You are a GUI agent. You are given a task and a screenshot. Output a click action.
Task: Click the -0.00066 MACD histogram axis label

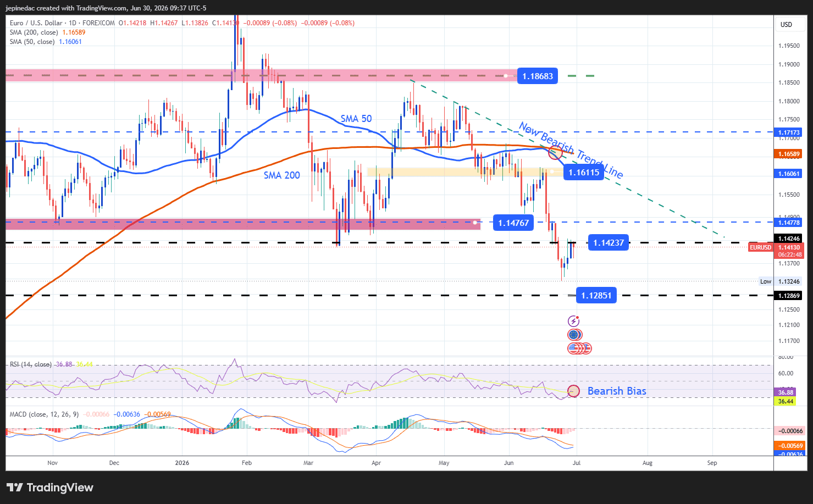(790, 431)
